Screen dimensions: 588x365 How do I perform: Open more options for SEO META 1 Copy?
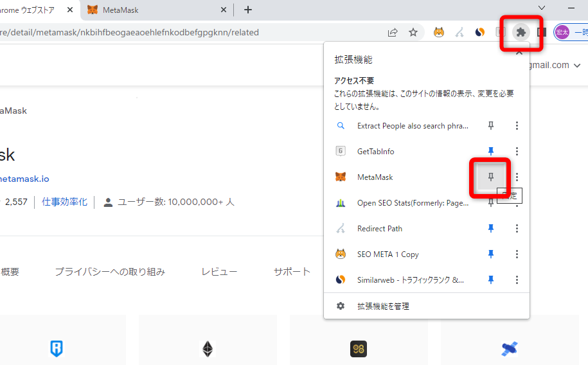pyautogui.click(x=517, y=254)
